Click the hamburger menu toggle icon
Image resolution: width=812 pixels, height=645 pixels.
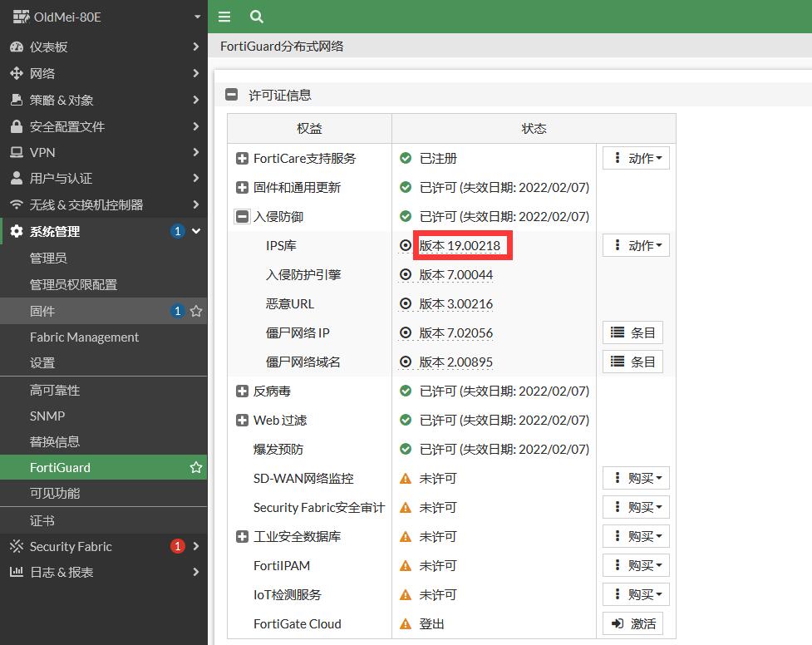tap(224, 17)
